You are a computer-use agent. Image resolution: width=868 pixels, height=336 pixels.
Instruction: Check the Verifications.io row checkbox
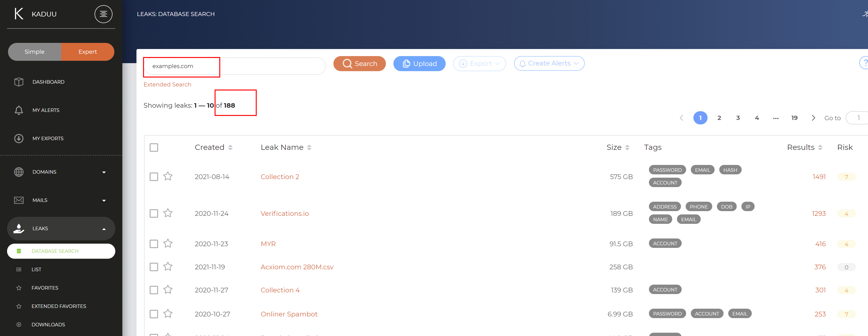tap(154, 213)
